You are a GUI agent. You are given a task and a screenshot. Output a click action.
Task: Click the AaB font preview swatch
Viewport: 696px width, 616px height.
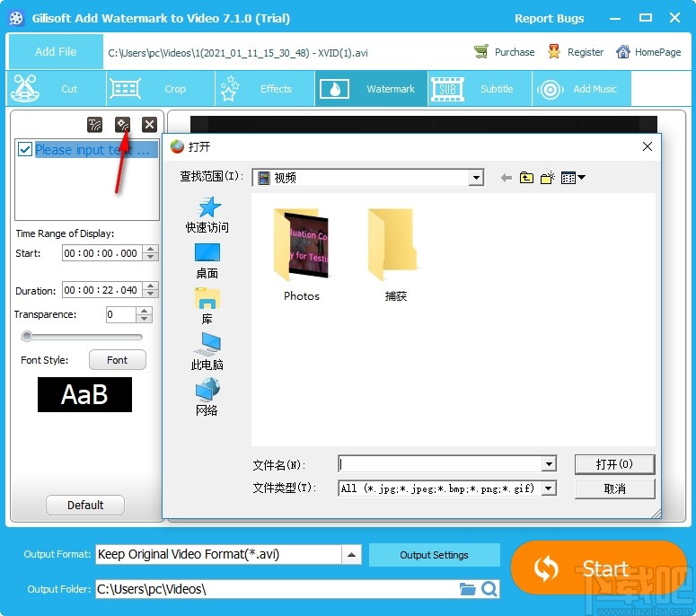(84, 394)
